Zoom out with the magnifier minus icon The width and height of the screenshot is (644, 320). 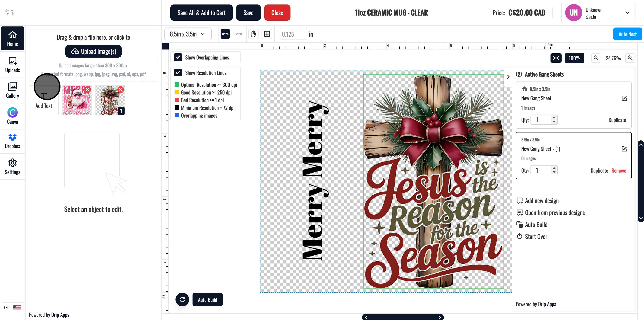pos(596,58)
